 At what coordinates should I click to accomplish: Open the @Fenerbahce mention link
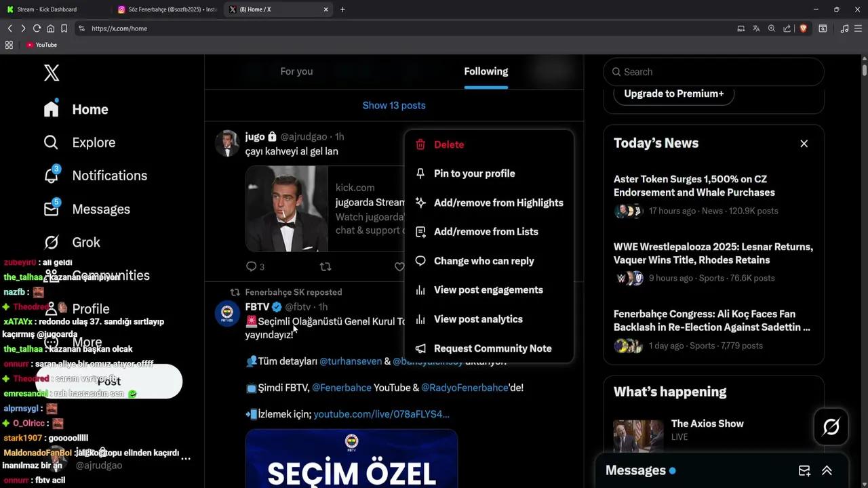pyautogui.click(x=342, y=388)
